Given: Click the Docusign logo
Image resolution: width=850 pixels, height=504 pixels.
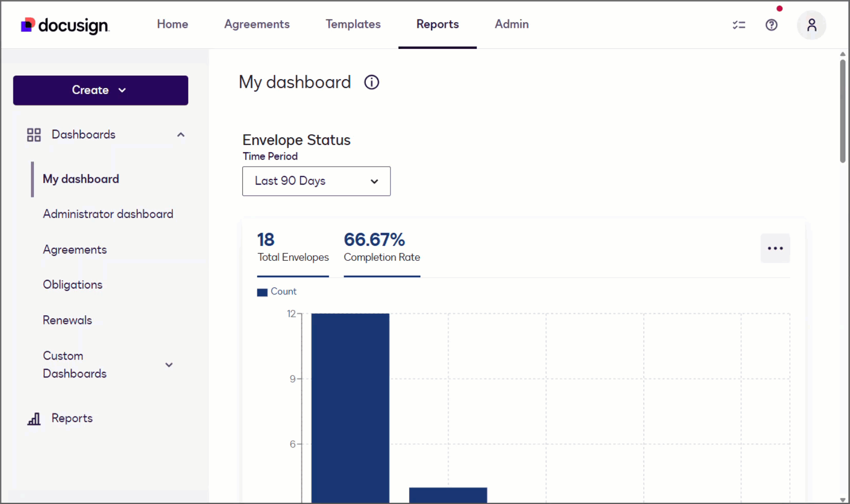Looking at the screenshot, I should pyautogui.click(x=65, y=25).
